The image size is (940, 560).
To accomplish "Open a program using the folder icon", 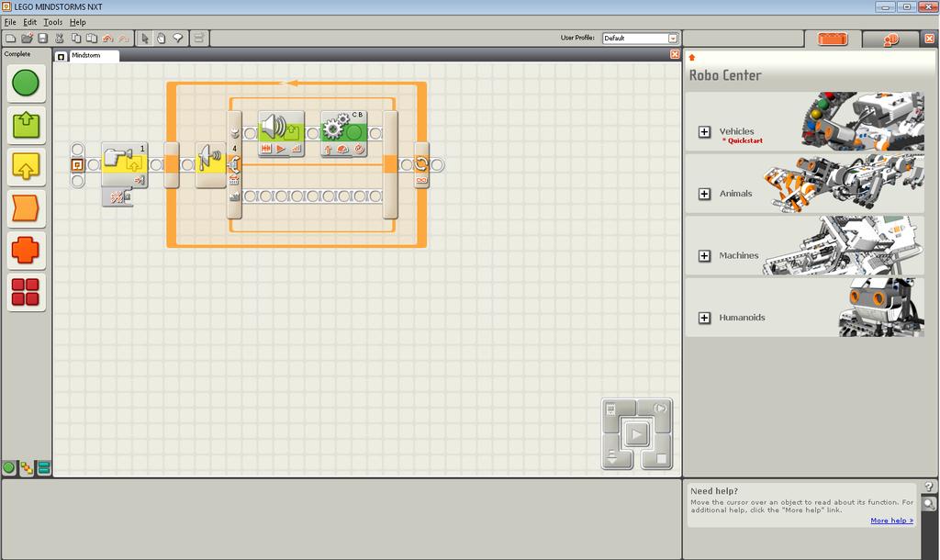I will click(27, 39).
